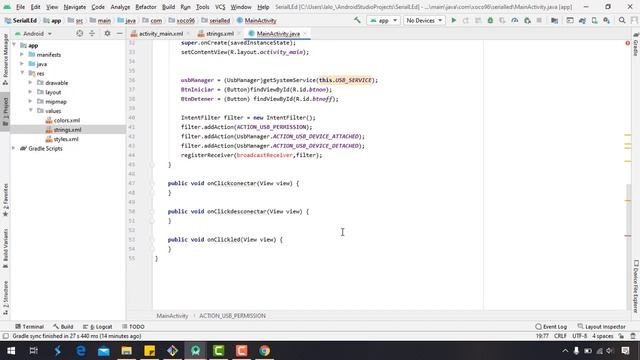Open the Layout Inspector
The width and height of the screenshot is (640, 360).
click(x=602, y=327)
